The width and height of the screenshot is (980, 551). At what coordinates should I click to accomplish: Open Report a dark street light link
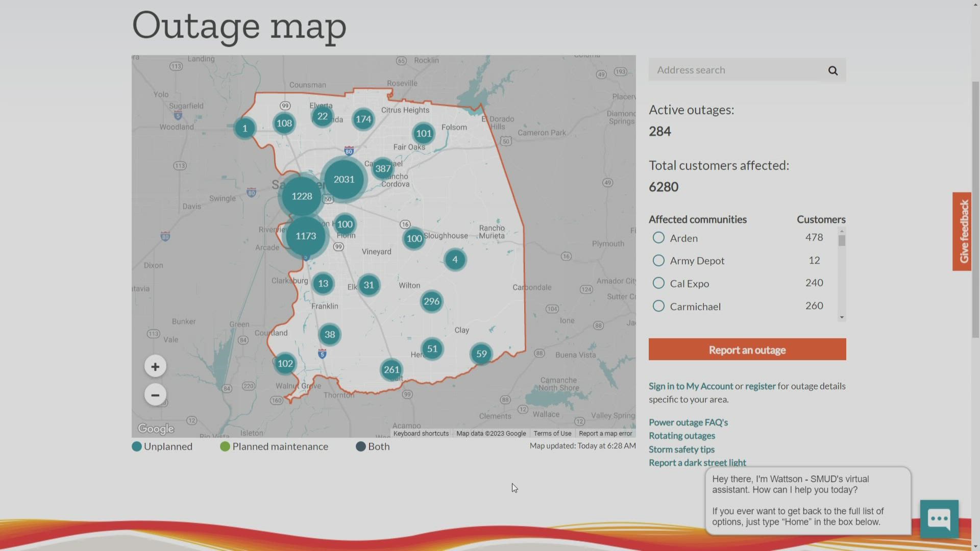(x=697, y=463)
